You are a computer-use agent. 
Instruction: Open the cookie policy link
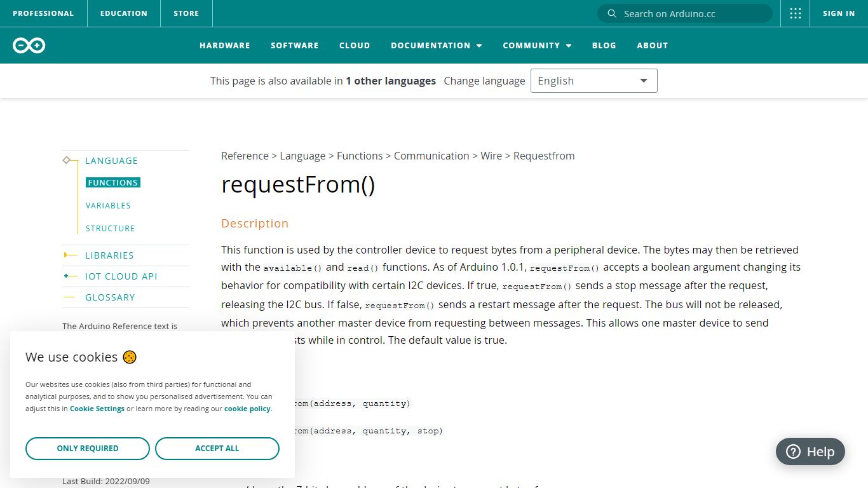pos(247,409)
